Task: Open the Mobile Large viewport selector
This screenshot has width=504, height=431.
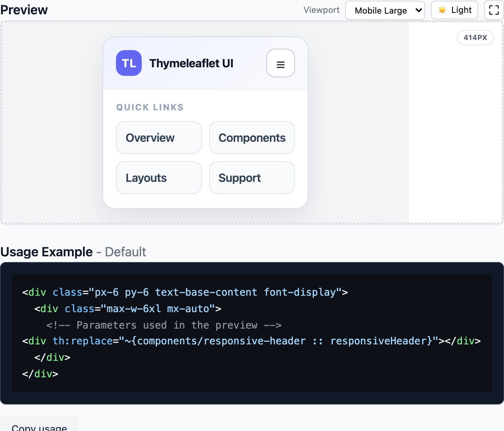Action: [x=385, y=10]
